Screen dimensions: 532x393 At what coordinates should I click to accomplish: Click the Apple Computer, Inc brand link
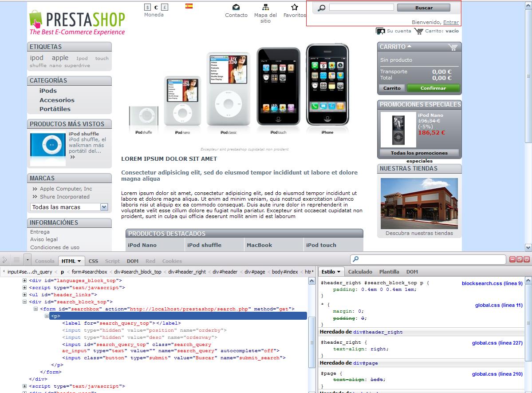tap(66, 189)
